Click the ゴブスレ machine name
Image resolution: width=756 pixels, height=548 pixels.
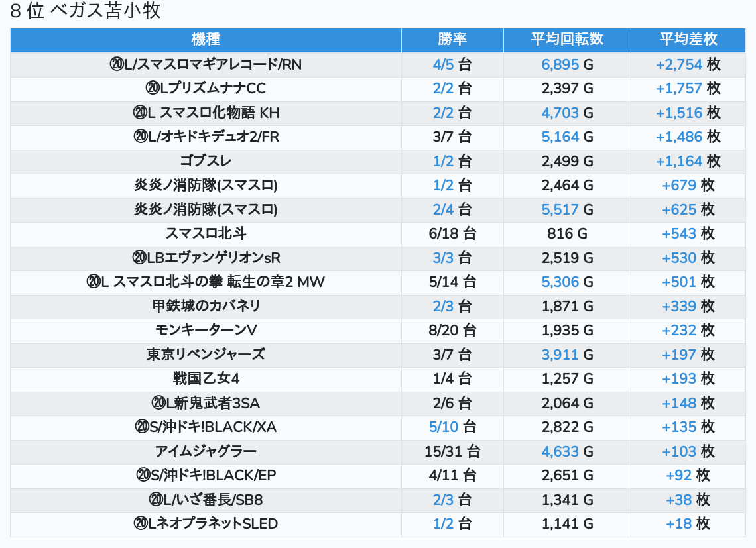(206, 161)
